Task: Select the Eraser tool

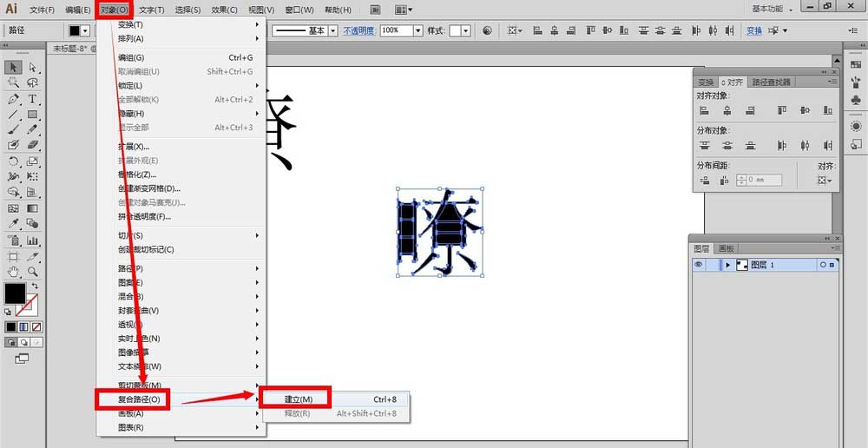Action: 33,144
